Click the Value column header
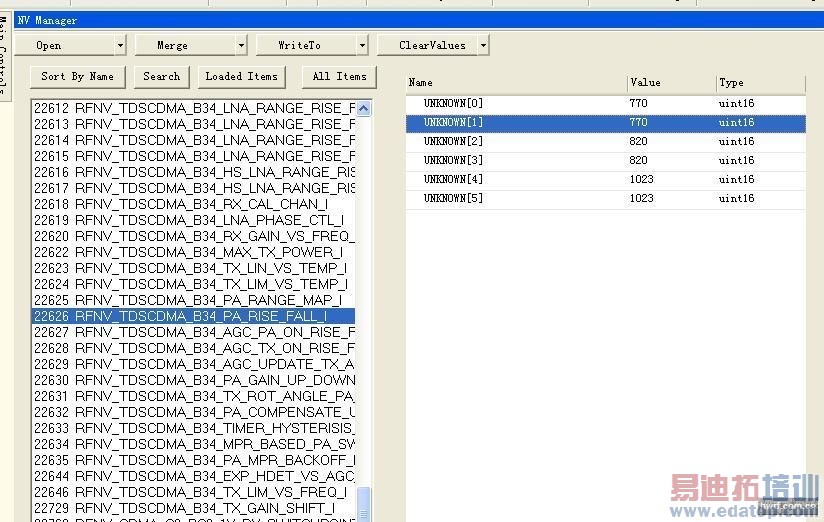 click(x=672, y=83)
